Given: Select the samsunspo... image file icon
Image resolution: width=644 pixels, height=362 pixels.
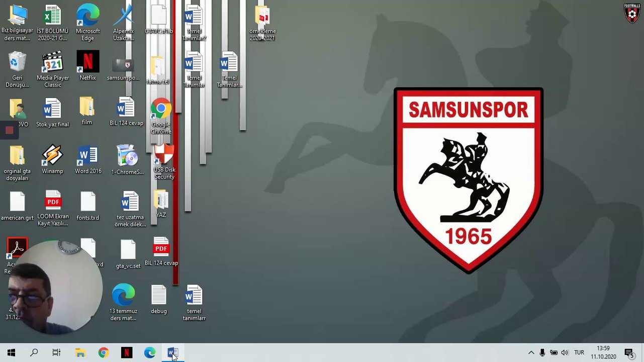Looking at the screenshot, I should (123, 69).
